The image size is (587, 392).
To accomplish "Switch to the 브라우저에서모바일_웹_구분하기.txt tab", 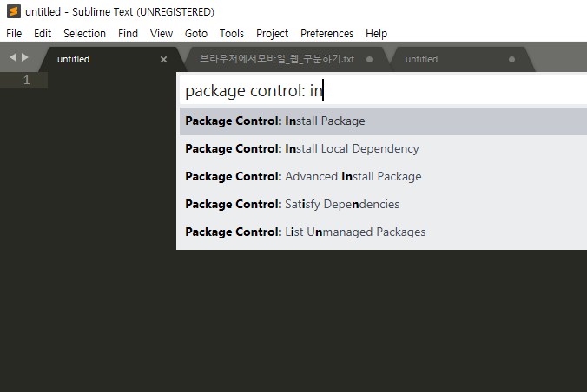I will coord(276,59).
